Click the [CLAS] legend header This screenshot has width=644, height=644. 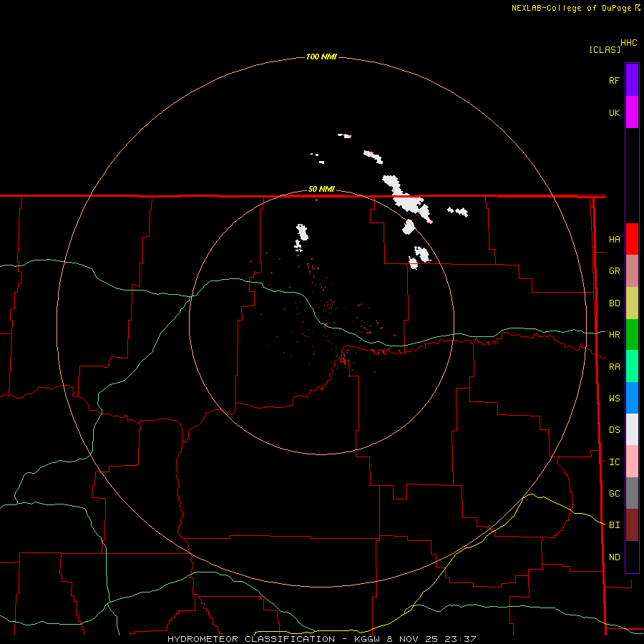point(605,49)
